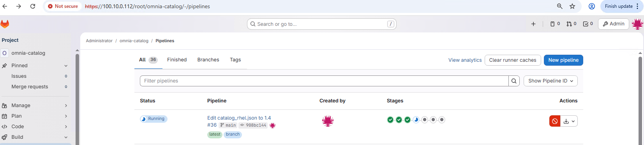Viewport: 644px width, 145px height.
Task: Click the Finish update button
Action: 619,6
